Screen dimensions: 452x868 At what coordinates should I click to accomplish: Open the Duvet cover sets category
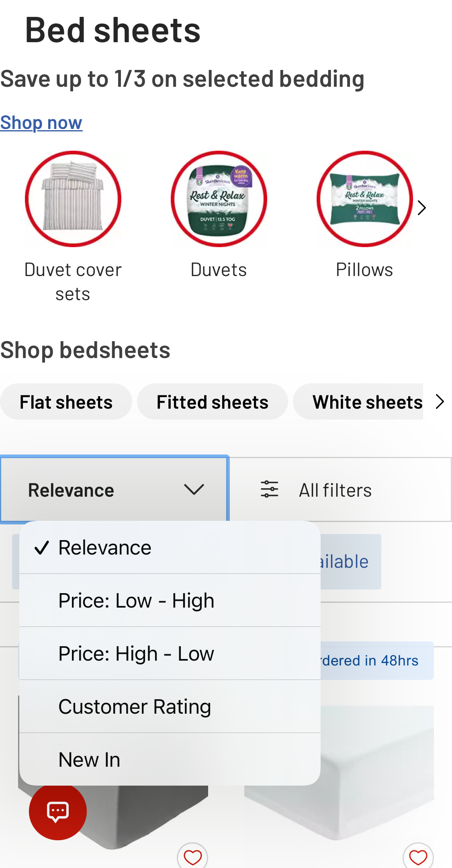73,200
